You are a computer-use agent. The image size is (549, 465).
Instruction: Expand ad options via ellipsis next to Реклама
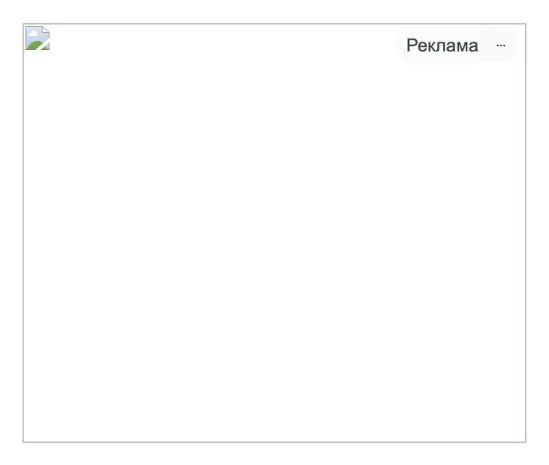point(501,46)
